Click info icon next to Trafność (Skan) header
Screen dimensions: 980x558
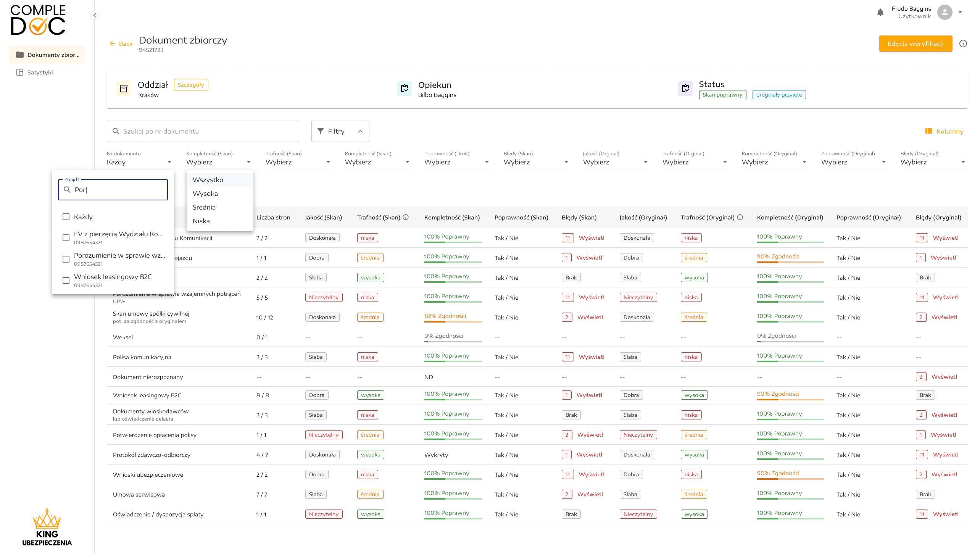[406, 218]
